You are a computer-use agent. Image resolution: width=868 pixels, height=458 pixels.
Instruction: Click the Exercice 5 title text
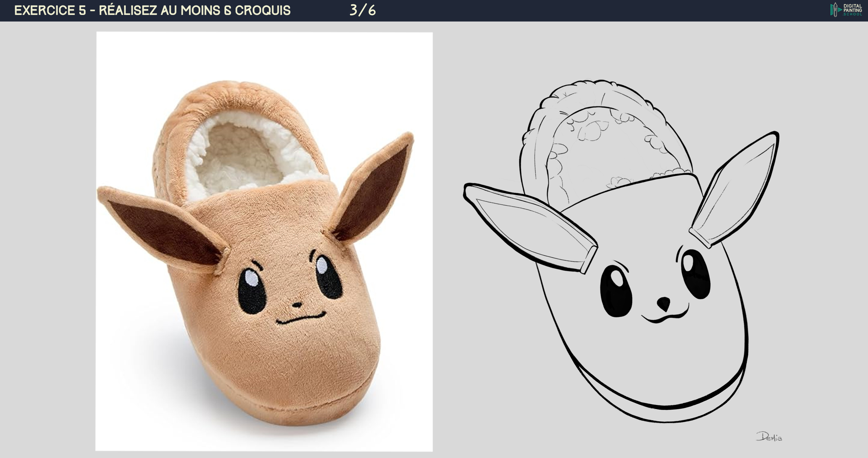coord(152,10)
